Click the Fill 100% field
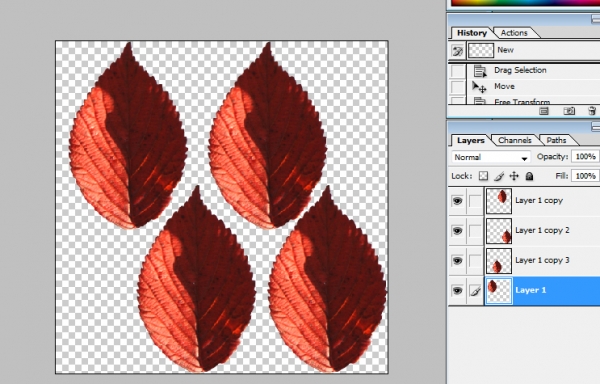 pos(585,176)
